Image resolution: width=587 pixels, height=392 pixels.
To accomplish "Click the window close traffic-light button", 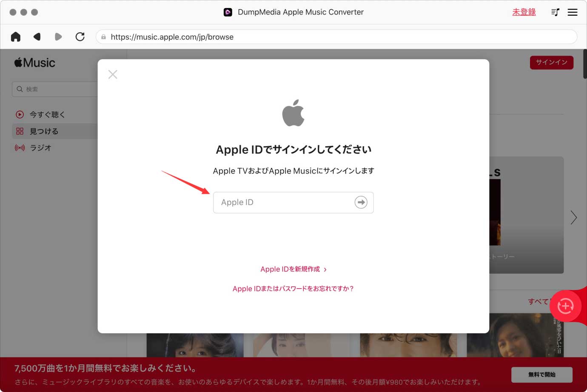I will tap(13, 12).
